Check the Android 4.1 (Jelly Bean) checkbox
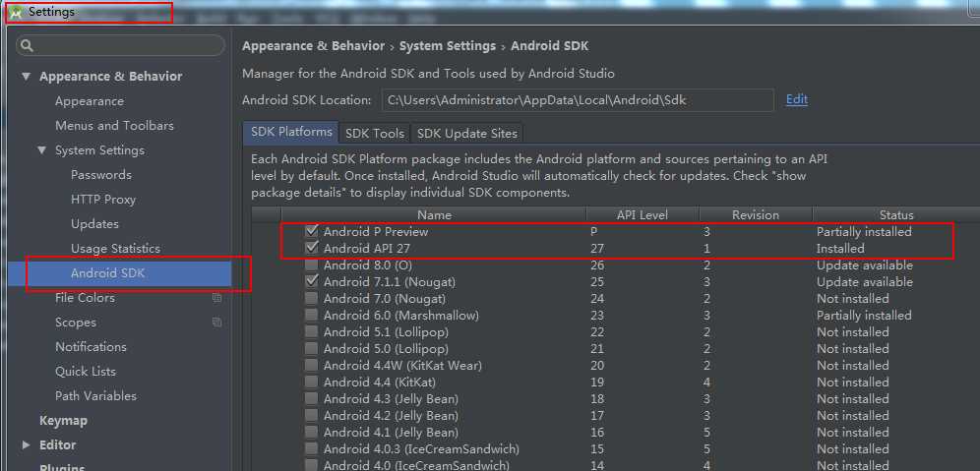980x471 pixels. (x=311, y=433)
